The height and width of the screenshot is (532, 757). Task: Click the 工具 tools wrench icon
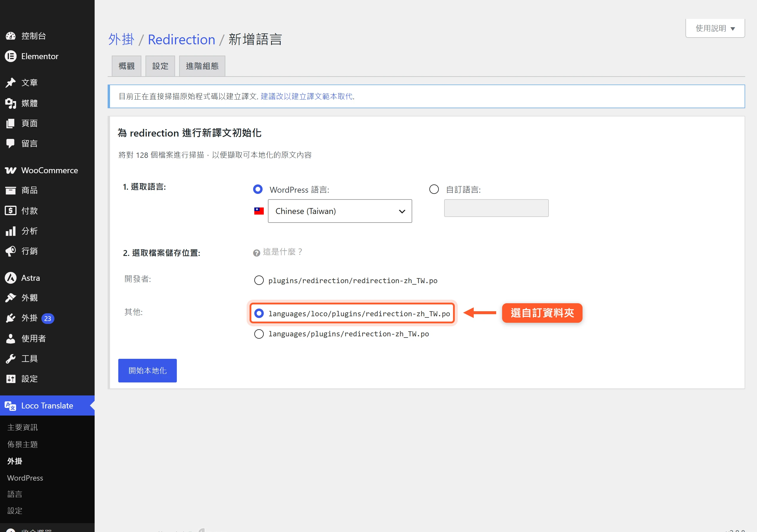pyautogui.click(x=11, y=359)
